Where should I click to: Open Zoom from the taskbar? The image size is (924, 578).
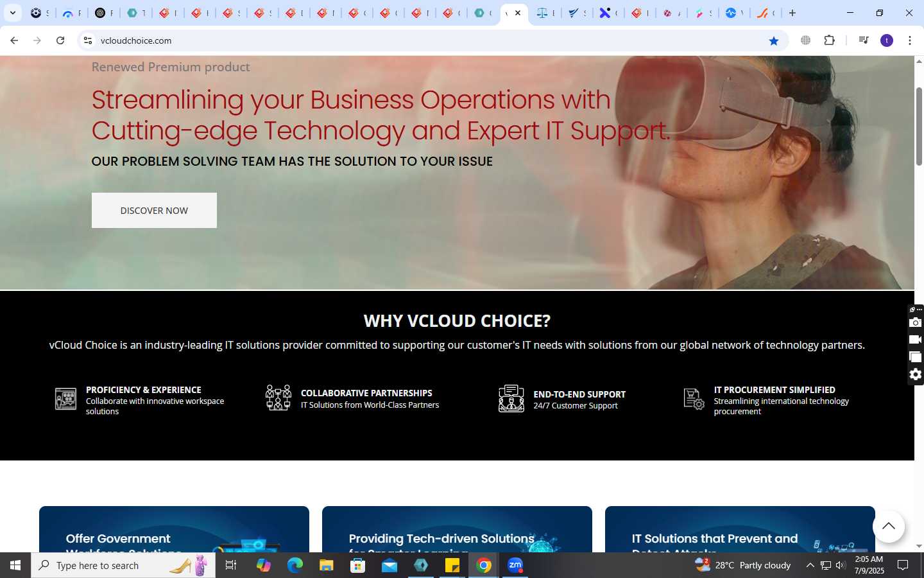coord(515,565)
